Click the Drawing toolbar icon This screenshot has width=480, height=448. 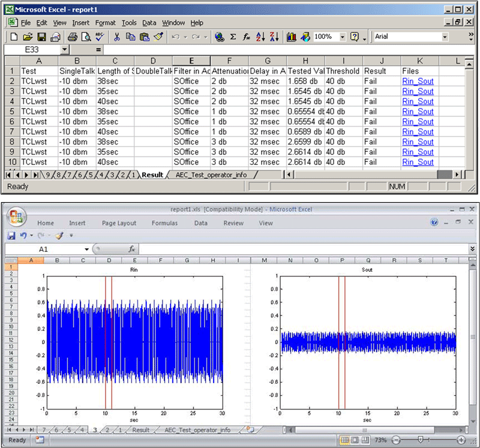click(x=305, y=37)
